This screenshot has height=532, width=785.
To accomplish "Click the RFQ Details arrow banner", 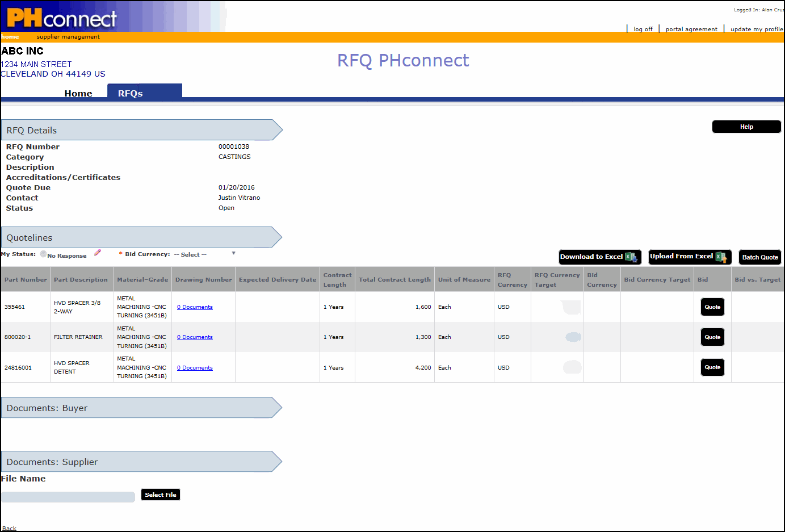I will (x=141, y=130).
